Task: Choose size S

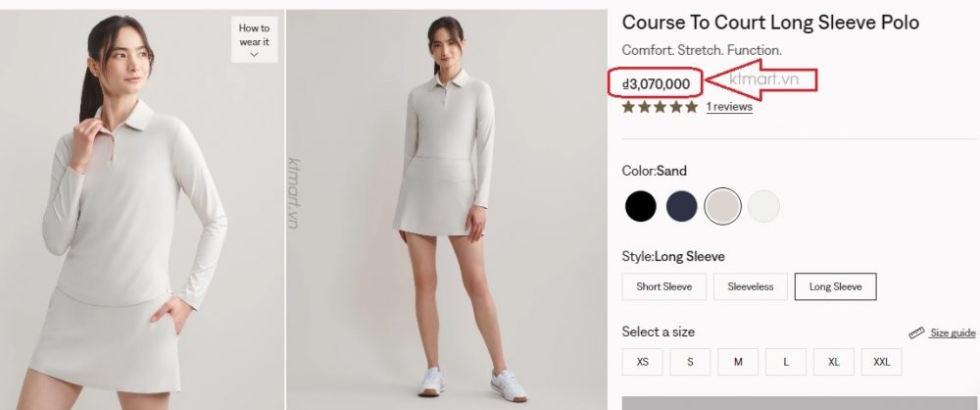Action: pyautogui.click(x=691, y=362)
